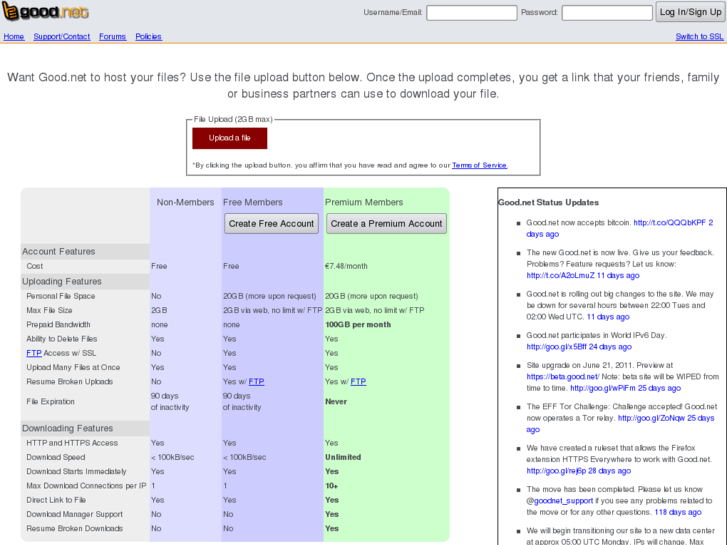Image resolution: width=727 pixels, height=545 pixels.
Task: Click 'Account Features' section header
Action: pyautogui.click(x=58, y=251)
